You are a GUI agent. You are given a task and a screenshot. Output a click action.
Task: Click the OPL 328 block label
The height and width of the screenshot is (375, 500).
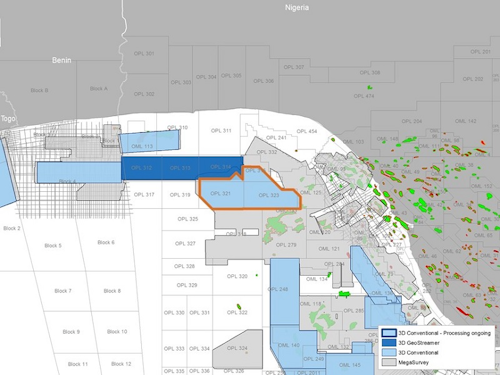pos(184,266)
